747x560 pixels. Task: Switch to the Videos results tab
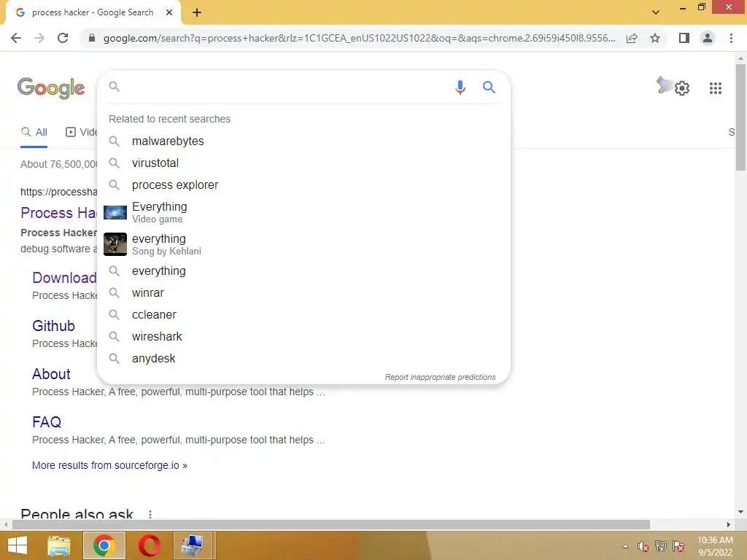82,133
